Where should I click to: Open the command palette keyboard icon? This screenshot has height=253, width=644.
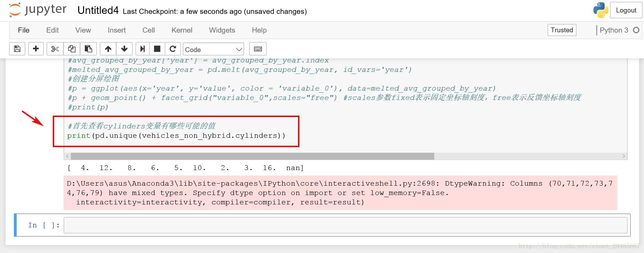pyautogui.click(x=258, y=49)
